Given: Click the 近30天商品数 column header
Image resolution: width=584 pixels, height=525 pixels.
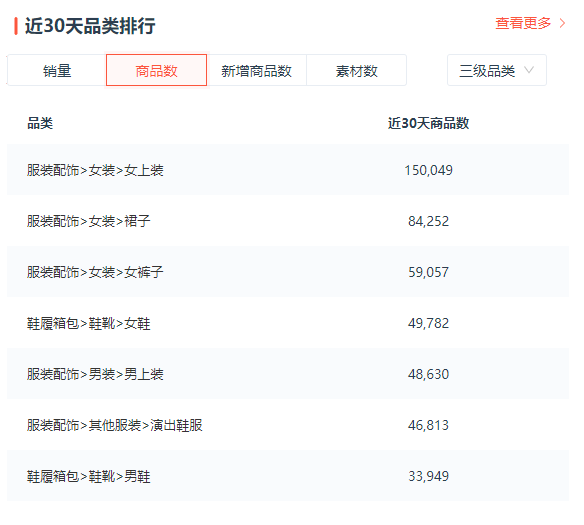Looking at the screenshot, I should (428, 123).
